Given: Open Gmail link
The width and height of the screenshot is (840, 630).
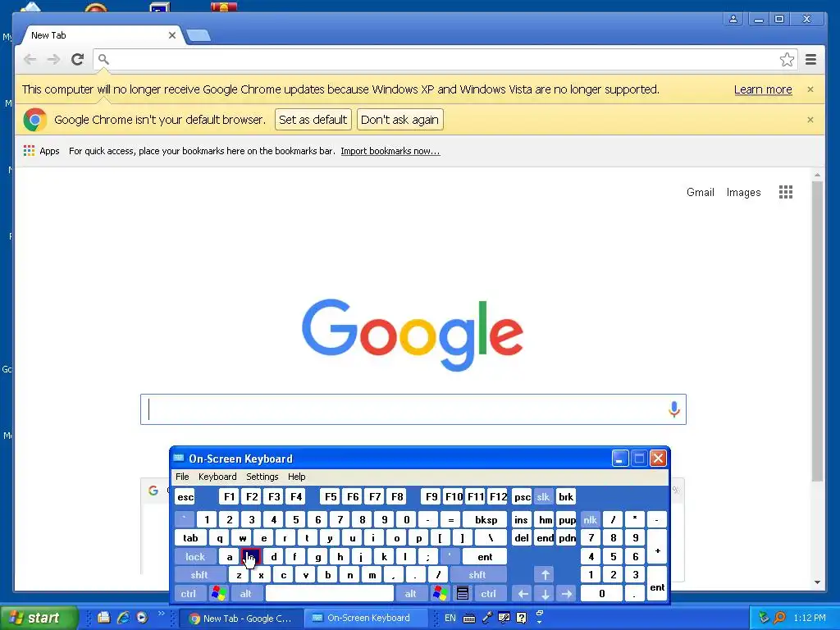Looking at the screenshot, I should click(701, 192).
